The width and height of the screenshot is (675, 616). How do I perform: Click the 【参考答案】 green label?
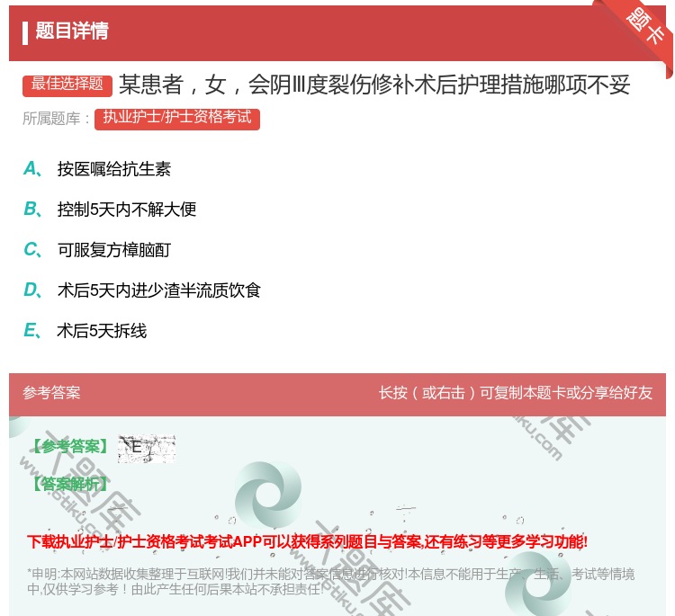coord(70,447)
